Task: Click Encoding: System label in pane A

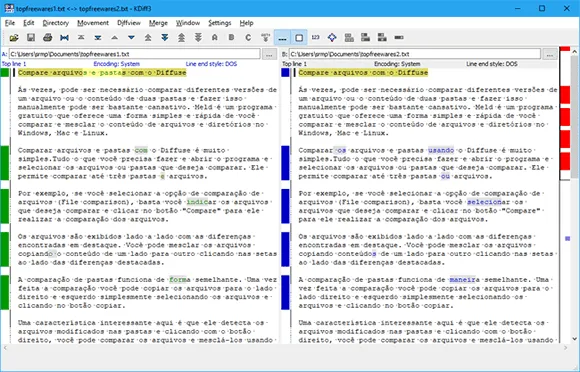Action: click(117, 64)
